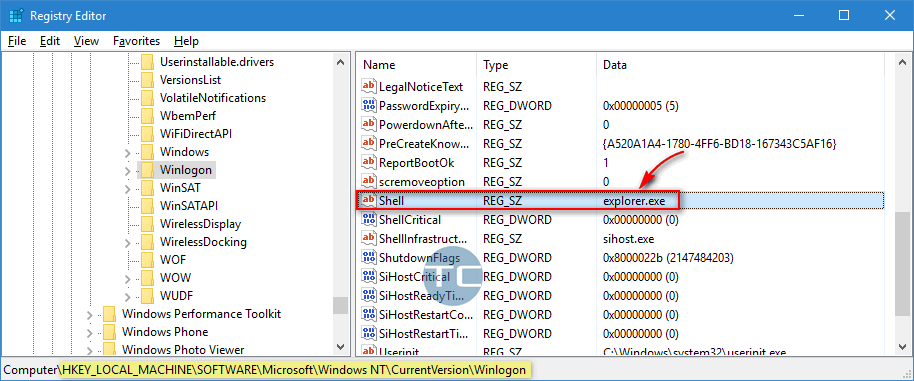Open the Favorites menu
Screen dimensions: 914x381
[136, 41]
